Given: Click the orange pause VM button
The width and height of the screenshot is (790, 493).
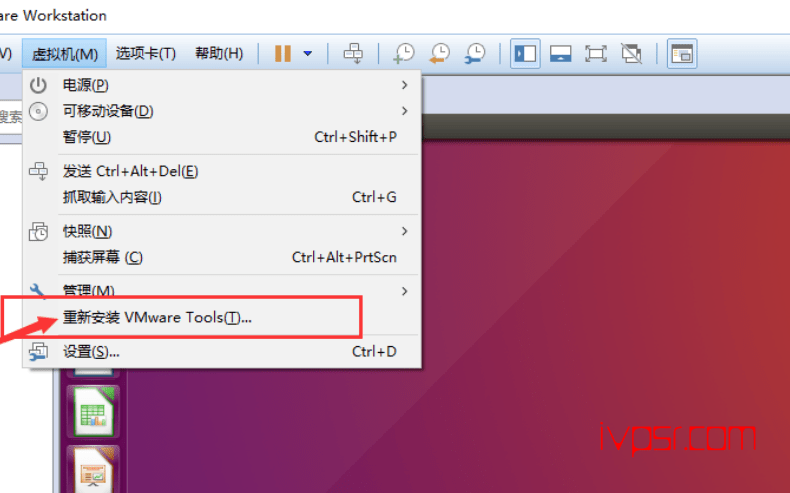Looking at the screenshot, I should [x=283, y=53].
